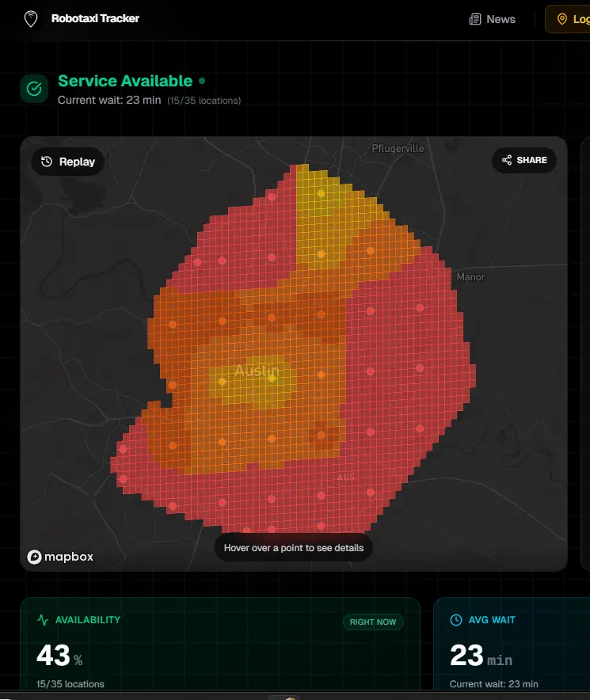The image size is (590, 700).
Task: Click the clock rewind icon in Replay
Action: [x=47, y=162]
